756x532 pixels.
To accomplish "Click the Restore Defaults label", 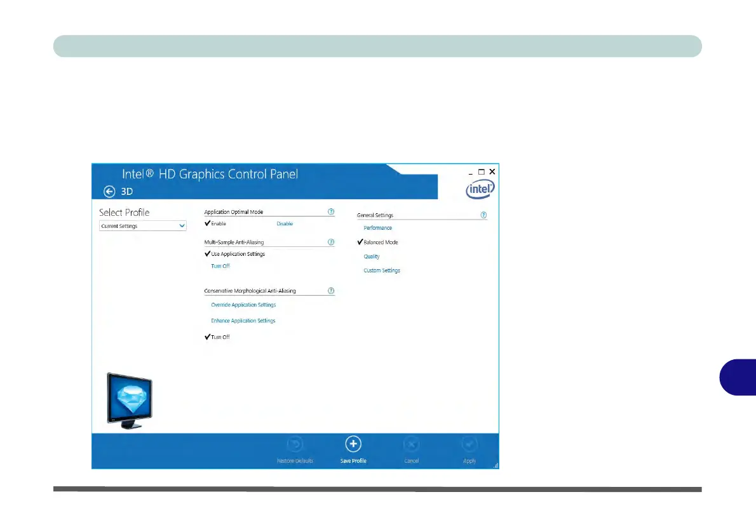I will [x=295, y=461].
